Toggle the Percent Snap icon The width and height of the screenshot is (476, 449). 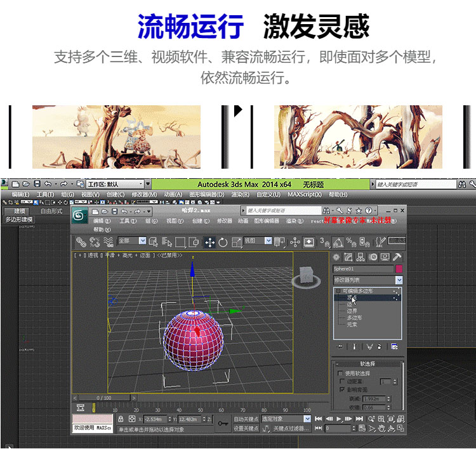351,242
